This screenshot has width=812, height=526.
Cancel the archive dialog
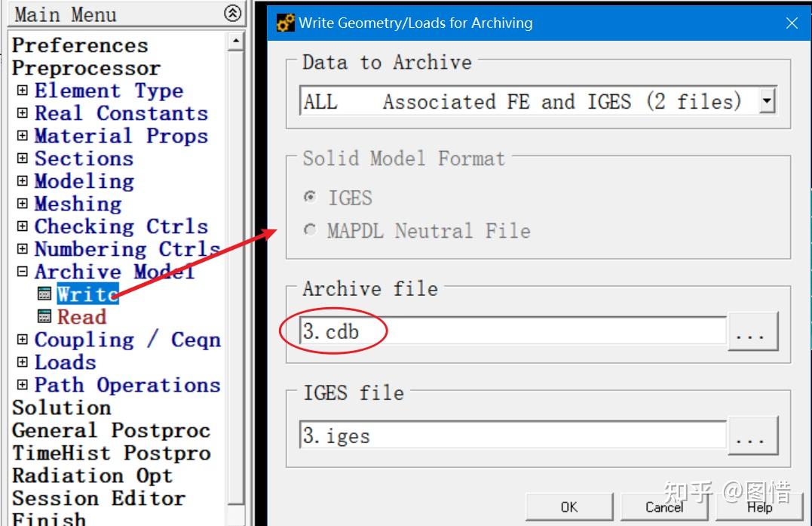[x=664, y=507]
